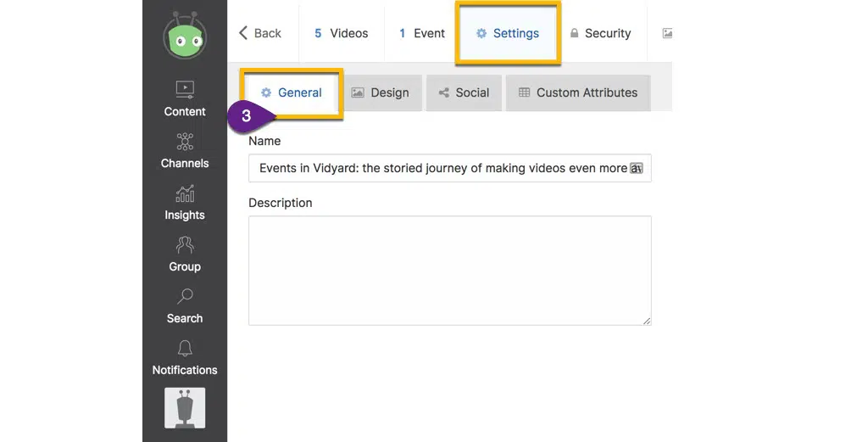Open the Content section icon
Viewport: 868px width, 442px height.
(185, 89)
